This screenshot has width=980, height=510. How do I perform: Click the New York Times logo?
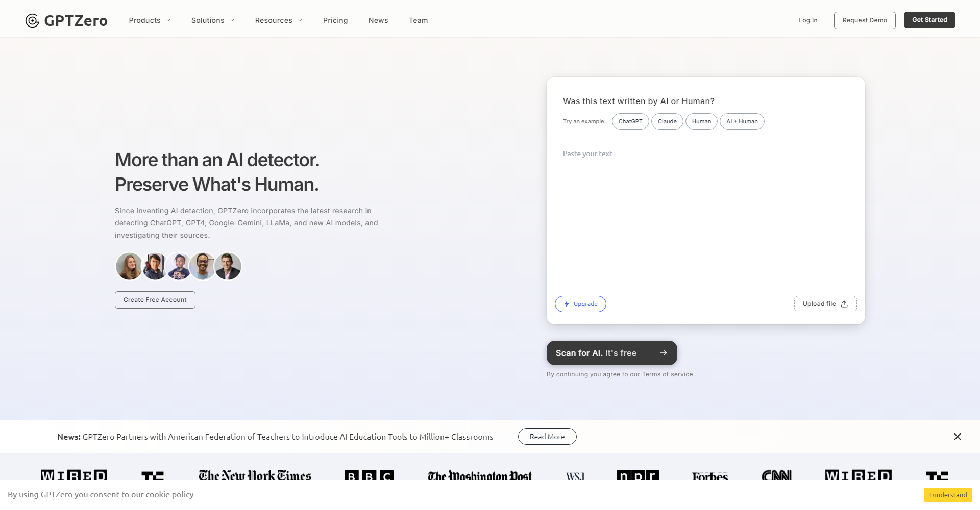tap(254, 476)
